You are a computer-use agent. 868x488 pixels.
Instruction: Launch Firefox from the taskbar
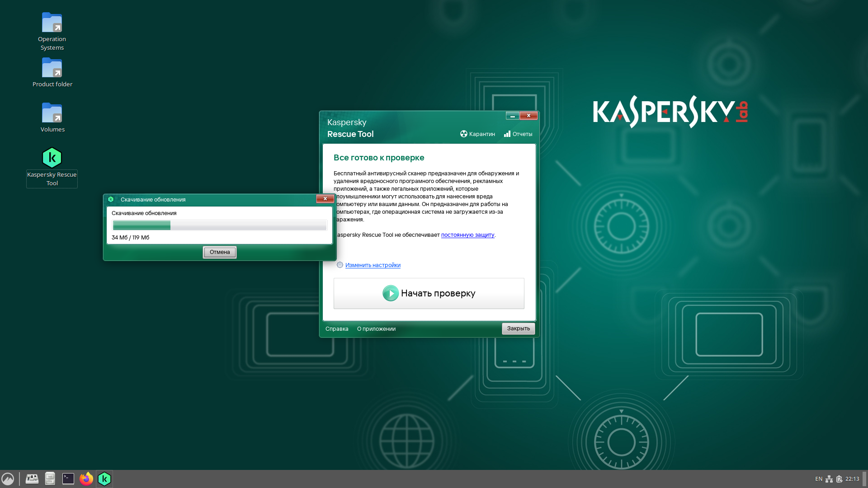[86, 479]
